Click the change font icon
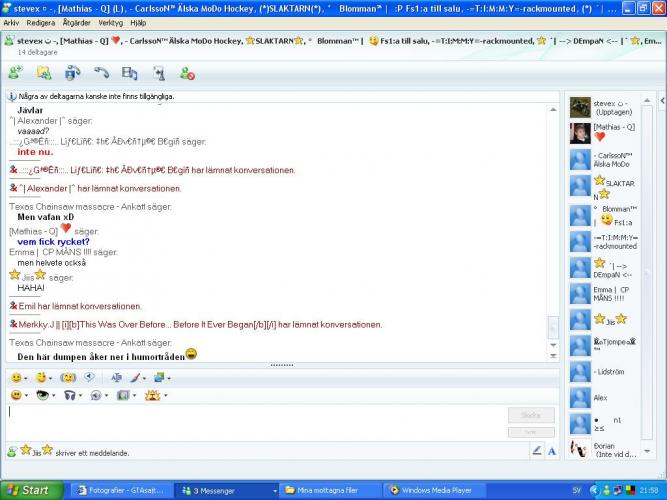The width and height of the screenshot is (667, 500). pos(116,378)
